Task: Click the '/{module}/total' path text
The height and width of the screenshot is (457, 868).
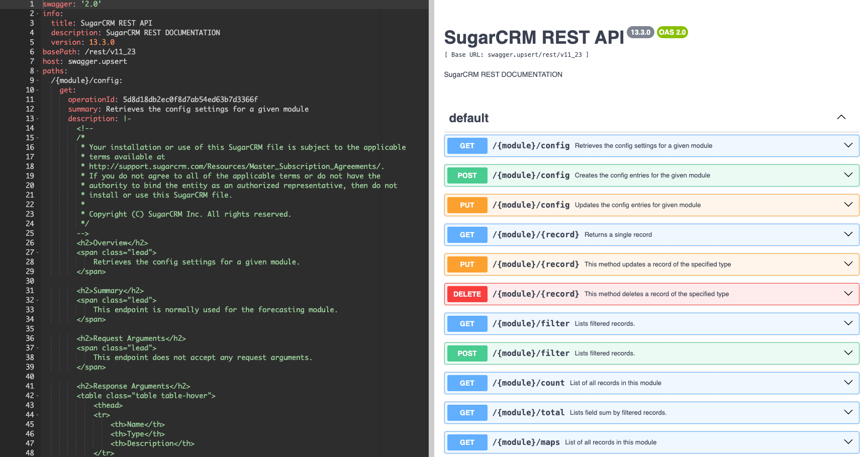Action: [x=528, y=412]
